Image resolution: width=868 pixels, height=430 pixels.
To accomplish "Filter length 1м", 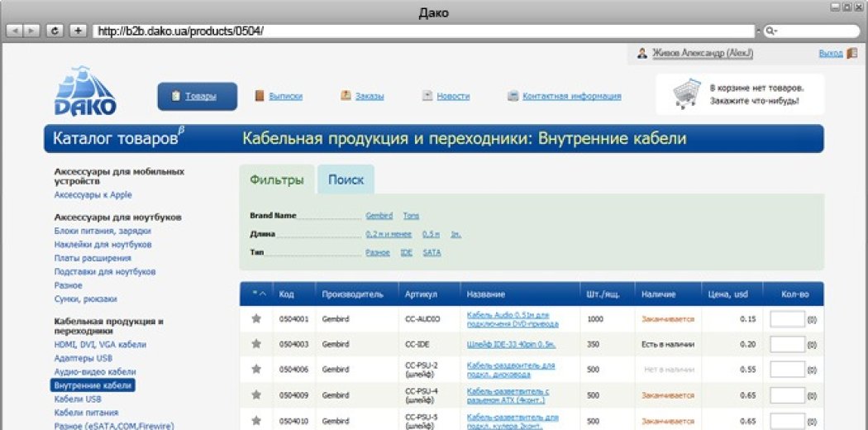I will tap(456, 234).
